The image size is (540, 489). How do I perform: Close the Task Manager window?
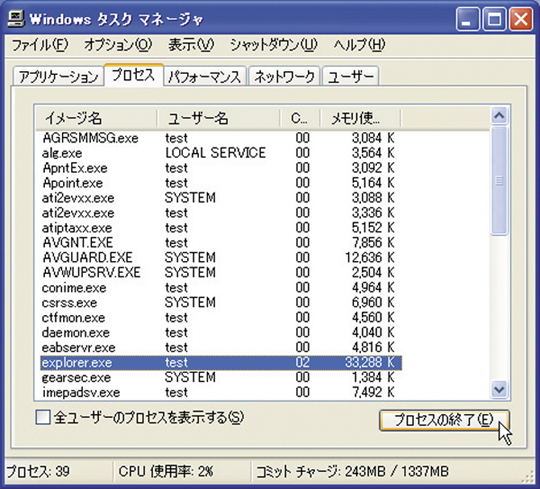pos(521,20)
